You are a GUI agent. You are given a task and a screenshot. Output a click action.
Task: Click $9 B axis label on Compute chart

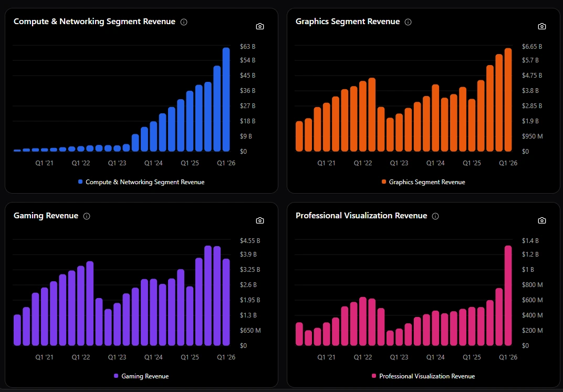(x=246, y=136)
